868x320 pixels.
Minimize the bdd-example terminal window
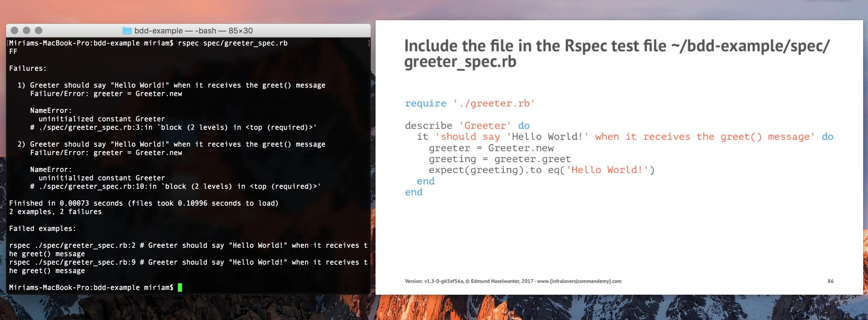[27, 31]
